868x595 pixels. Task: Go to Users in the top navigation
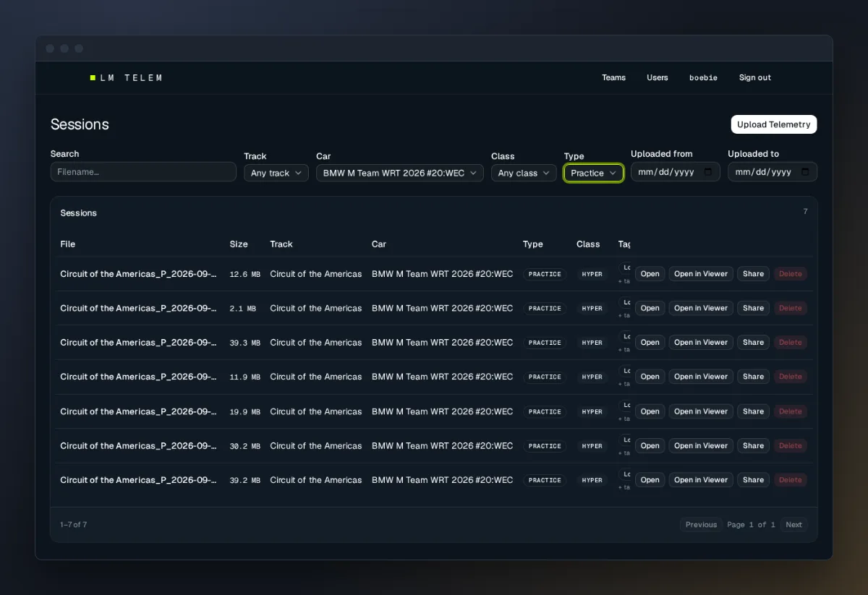pyautogui.click(x=658, y=77)
